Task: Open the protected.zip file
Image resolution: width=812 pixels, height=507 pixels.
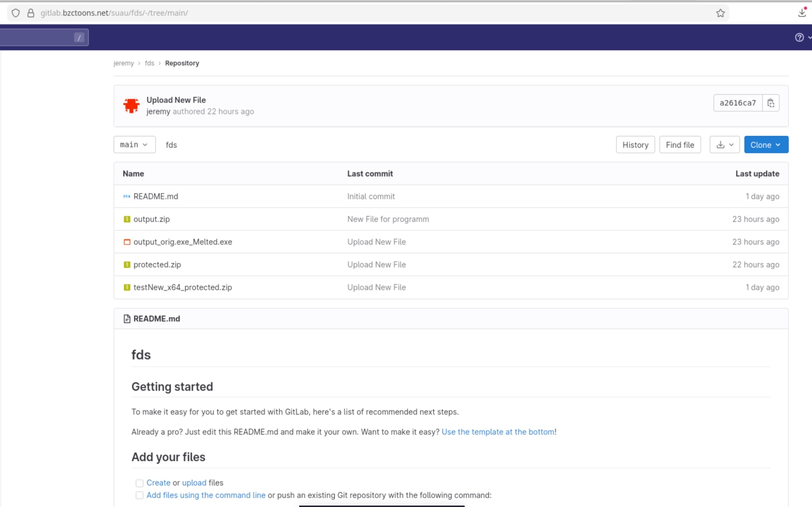Action: tap(157, 265)
